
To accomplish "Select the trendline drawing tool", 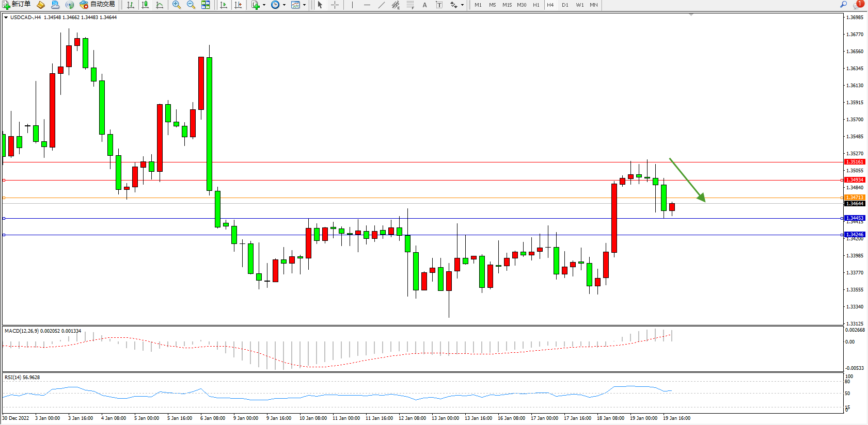I will point(382,5).
